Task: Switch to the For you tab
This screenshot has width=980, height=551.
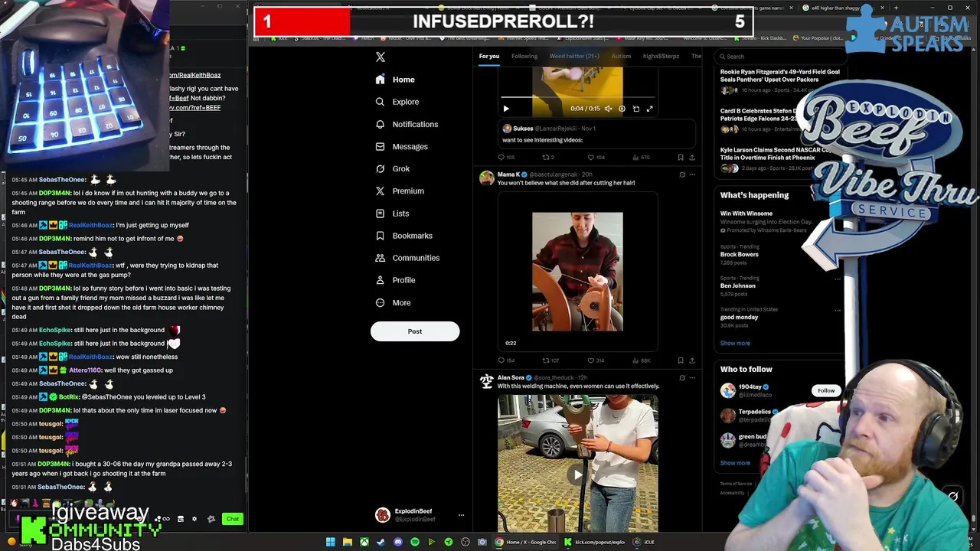Action: (489, 56)
